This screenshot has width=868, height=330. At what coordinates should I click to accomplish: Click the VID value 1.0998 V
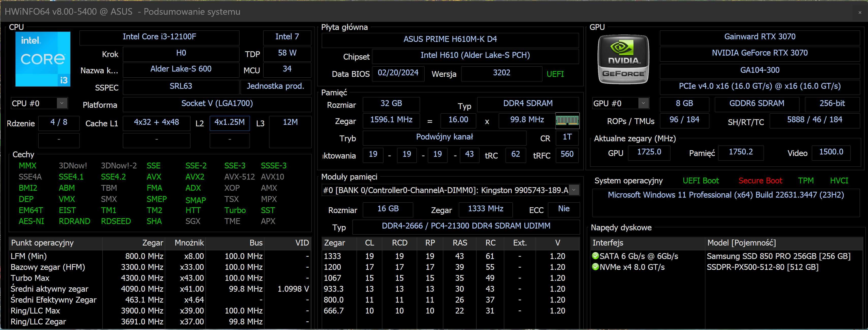coord(293,289)
